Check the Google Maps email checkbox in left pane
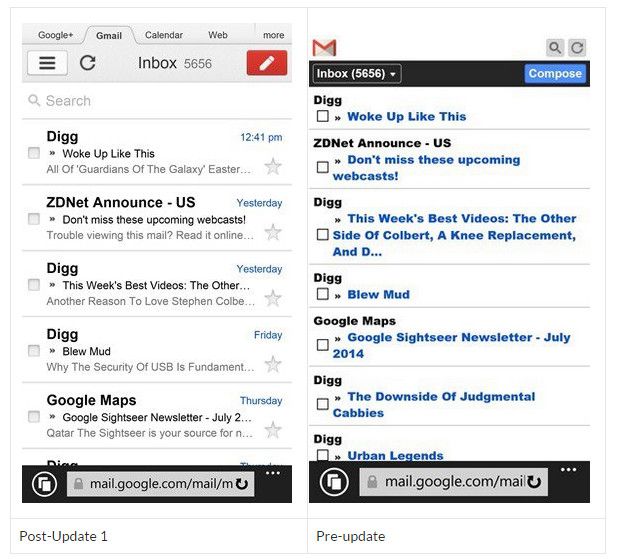The width and height of the screenshot is (617, 559). coord(34,417)
